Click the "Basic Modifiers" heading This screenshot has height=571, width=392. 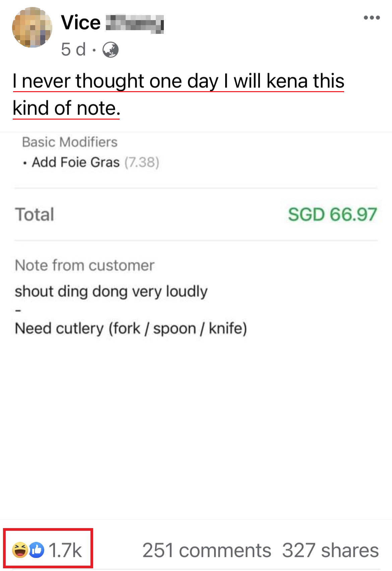click(x=70, y=142)
